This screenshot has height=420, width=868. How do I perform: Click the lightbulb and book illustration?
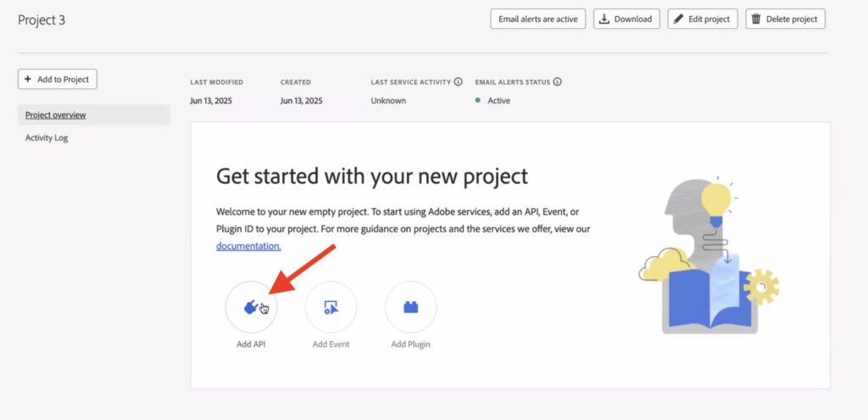point(709,255)
